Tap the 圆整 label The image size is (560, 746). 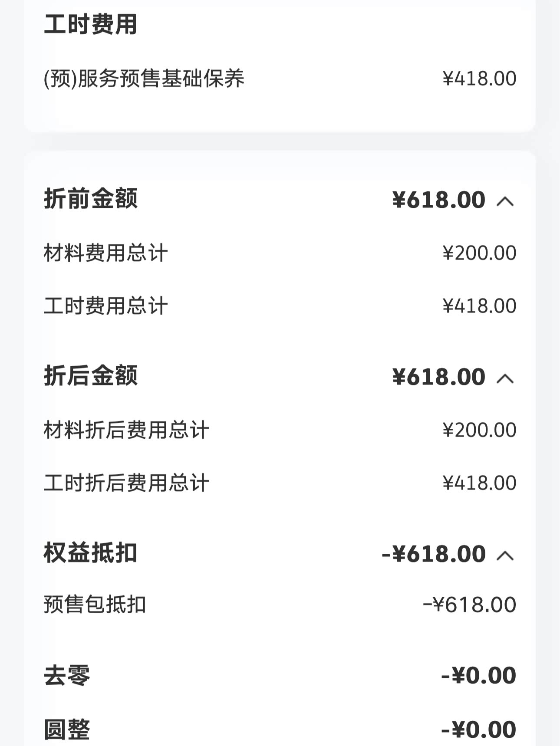67,729
